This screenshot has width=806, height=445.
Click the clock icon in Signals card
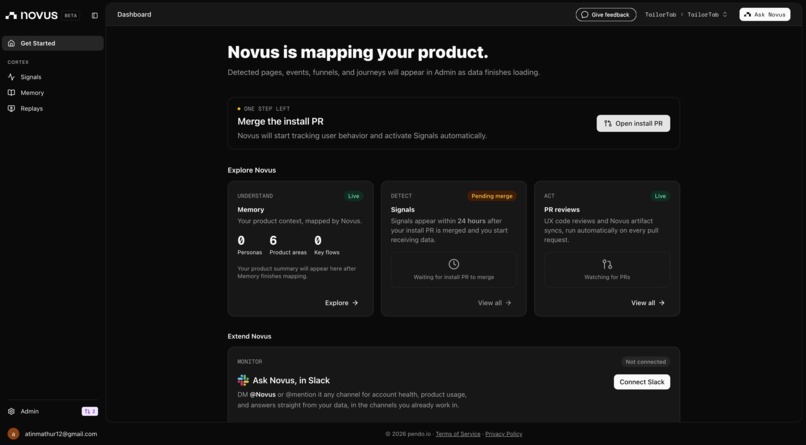[x=453, y=264]
